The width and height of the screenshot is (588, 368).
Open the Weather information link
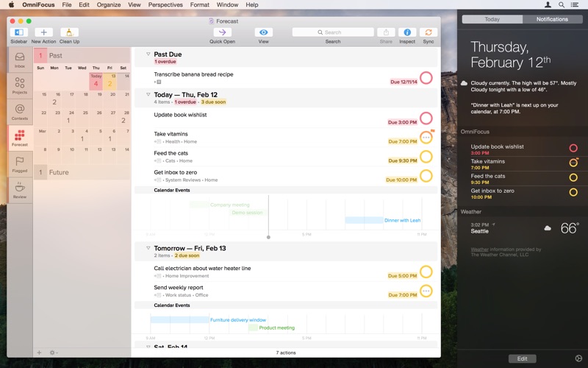click(480, 250)
